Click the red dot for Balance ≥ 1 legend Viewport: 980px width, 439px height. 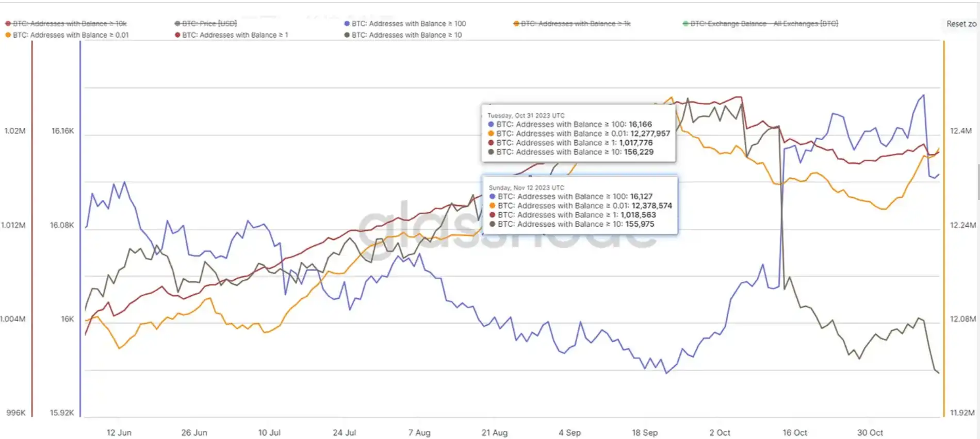pos(177,35)
